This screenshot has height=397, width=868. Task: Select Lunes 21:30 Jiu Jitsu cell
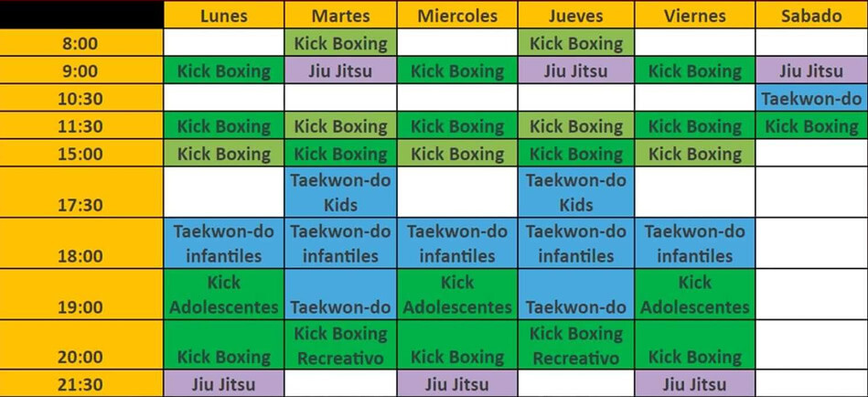(224, 384)
